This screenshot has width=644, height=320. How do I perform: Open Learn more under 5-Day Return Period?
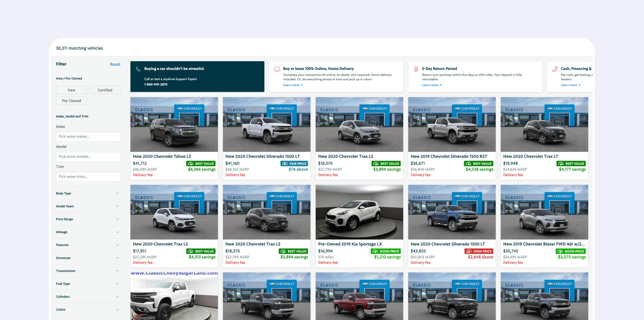click(432, 85)
